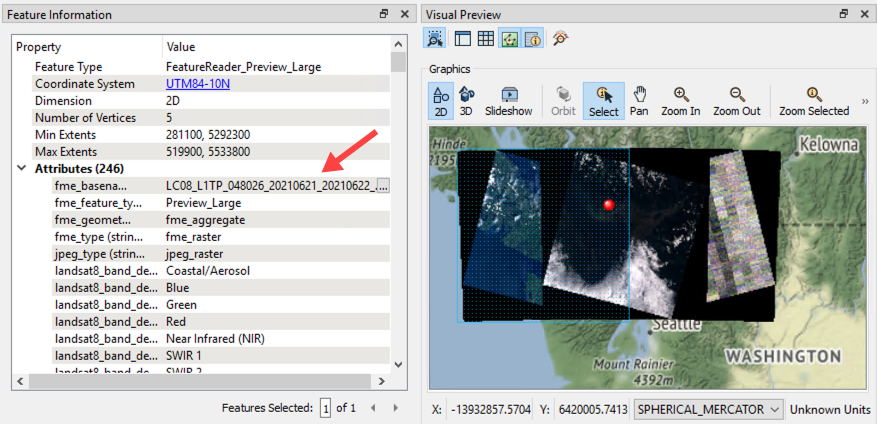Click Zoom Selected tool
The image size is (877, 424).
point(814,101)
